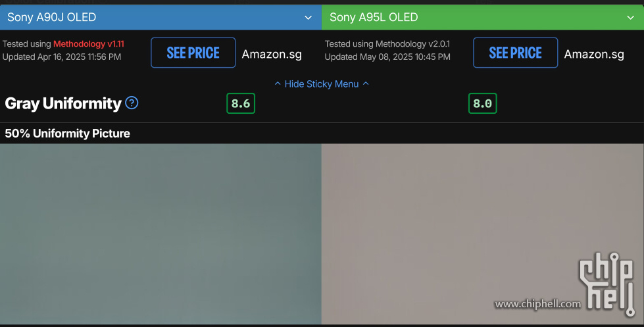Click SEE PRICE for Sony A90J
The width and height of the screenshot is (644, 327).
tap(193, 53)
